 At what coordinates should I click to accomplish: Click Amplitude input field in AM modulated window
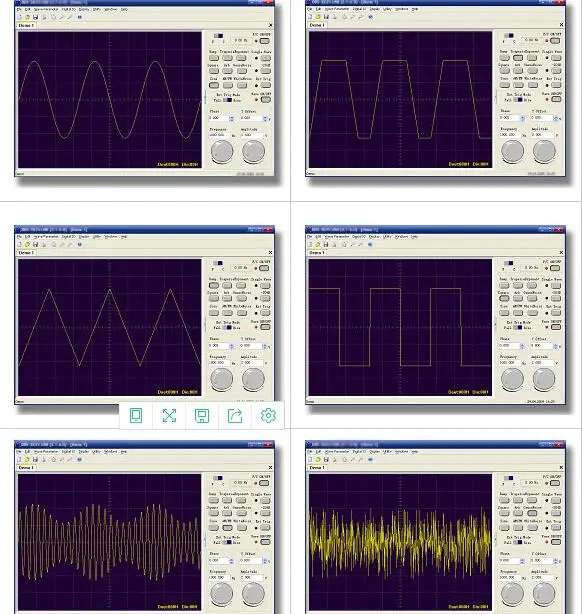(252, 578)
